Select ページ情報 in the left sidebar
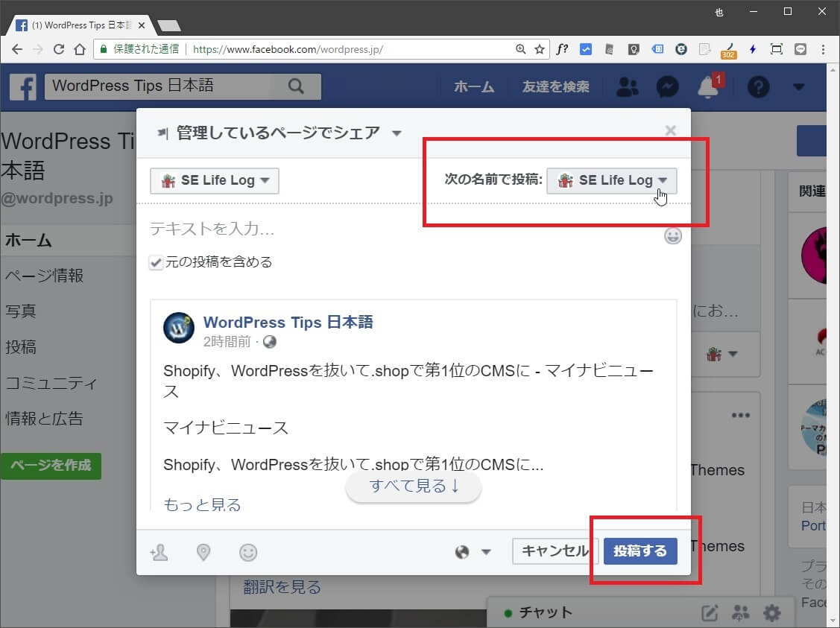 [x=44, y=276]
